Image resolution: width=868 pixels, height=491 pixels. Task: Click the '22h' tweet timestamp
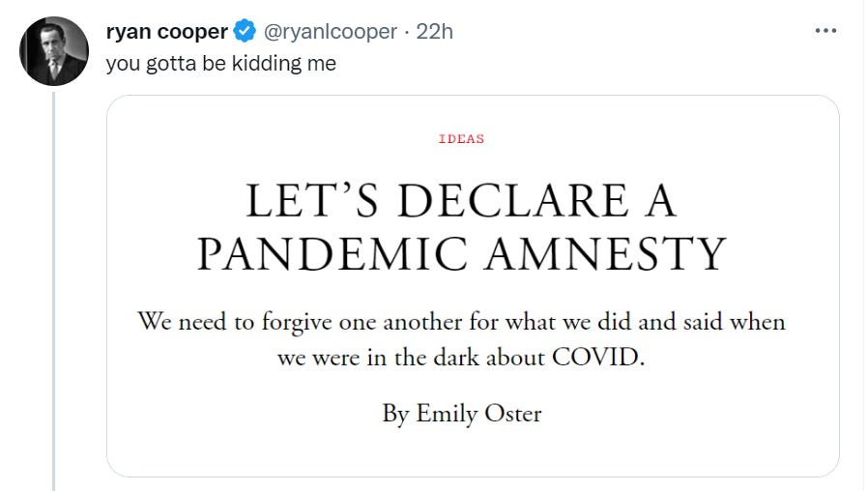[x=434, y=32]
